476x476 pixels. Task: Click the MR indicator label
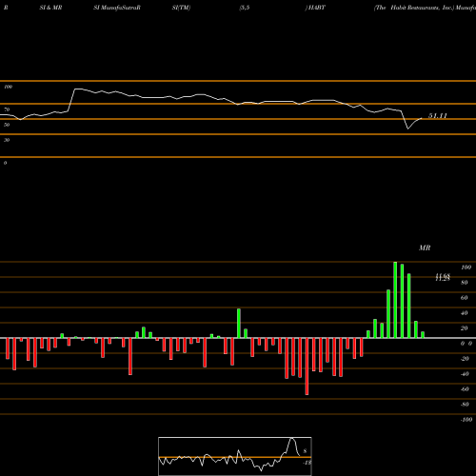(425, 248)
